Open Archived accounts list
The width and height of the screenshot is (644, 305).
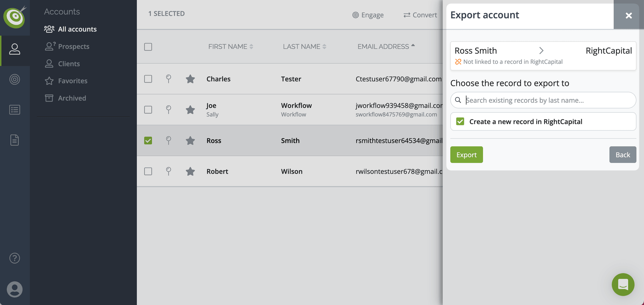pos(72,98)
